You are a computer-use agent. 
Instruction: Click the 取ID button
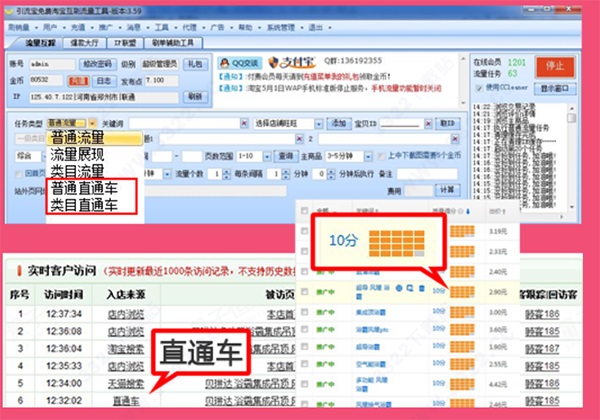[x=447, y=123]
